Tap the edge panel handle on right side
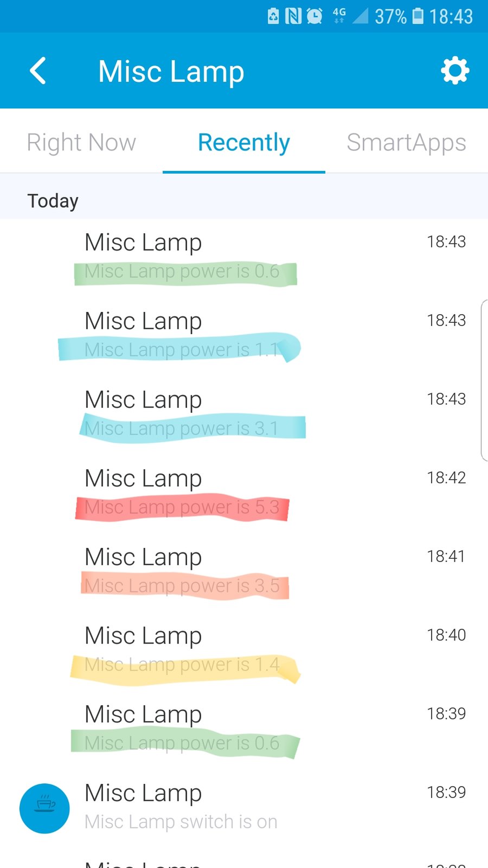Screen dimensions: 488x868 [484, 380]
